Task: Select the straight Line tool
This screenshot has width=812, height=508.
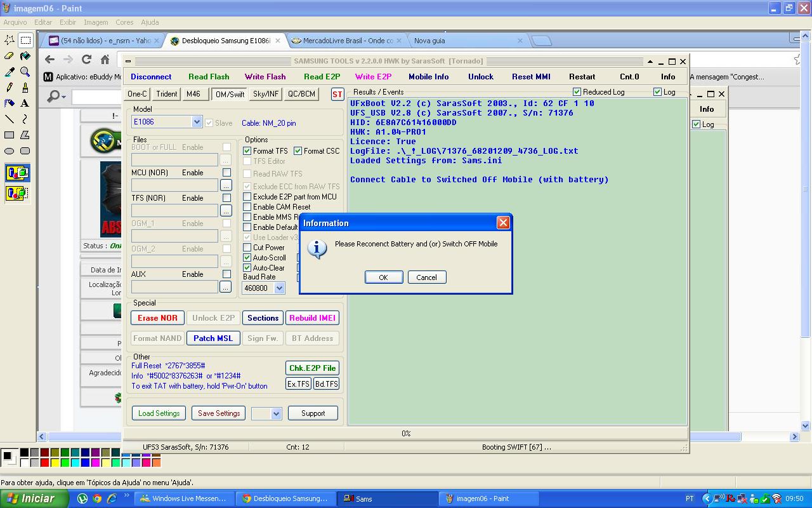Action: click(10, 119)
